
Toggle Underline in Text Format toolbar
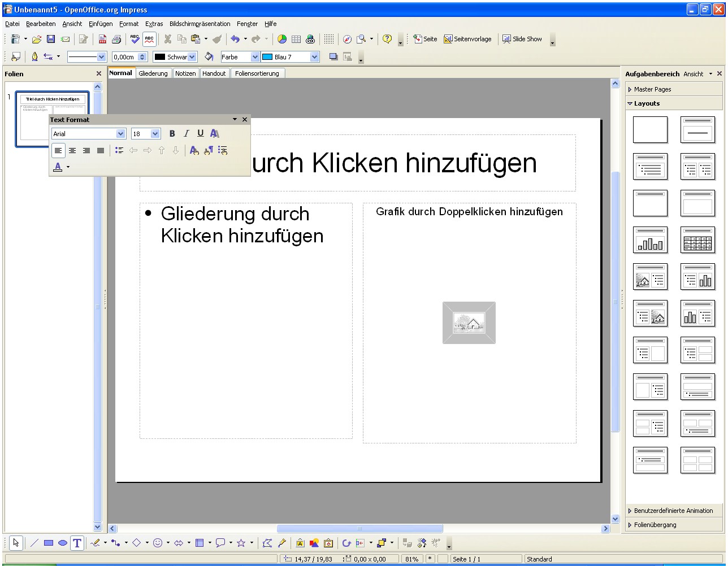201,133
